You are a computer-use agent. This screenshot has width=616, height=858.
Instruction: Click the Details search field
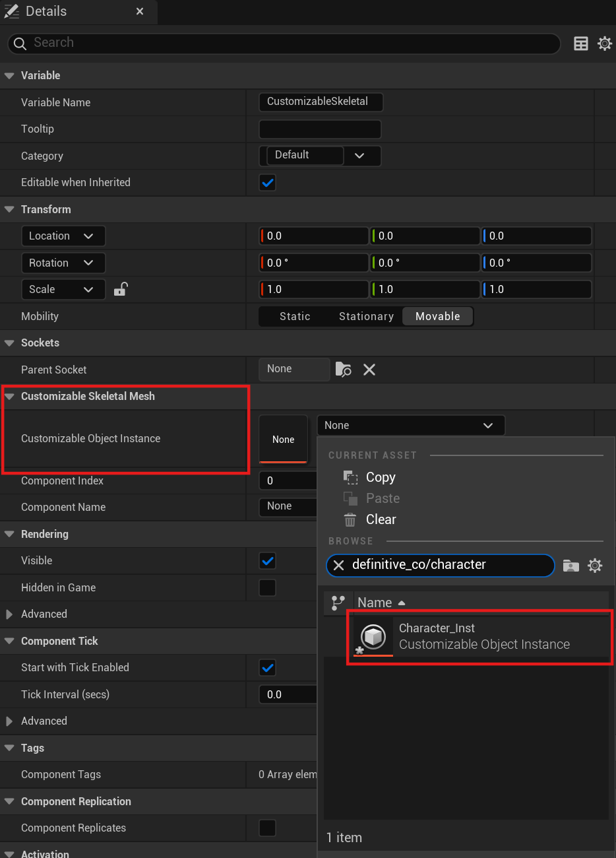(284, 43)
